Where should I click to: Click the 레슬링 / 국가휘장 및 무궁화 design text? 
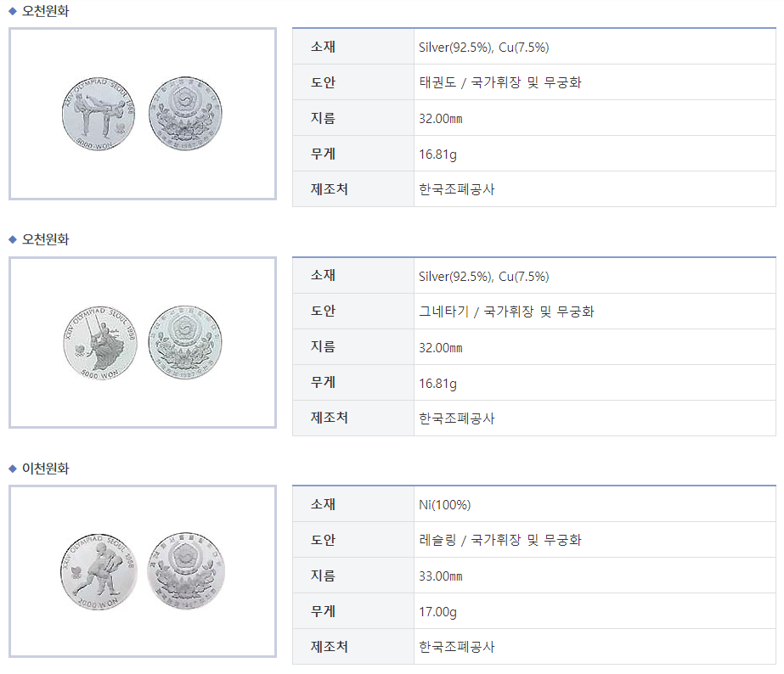point(499,540)
